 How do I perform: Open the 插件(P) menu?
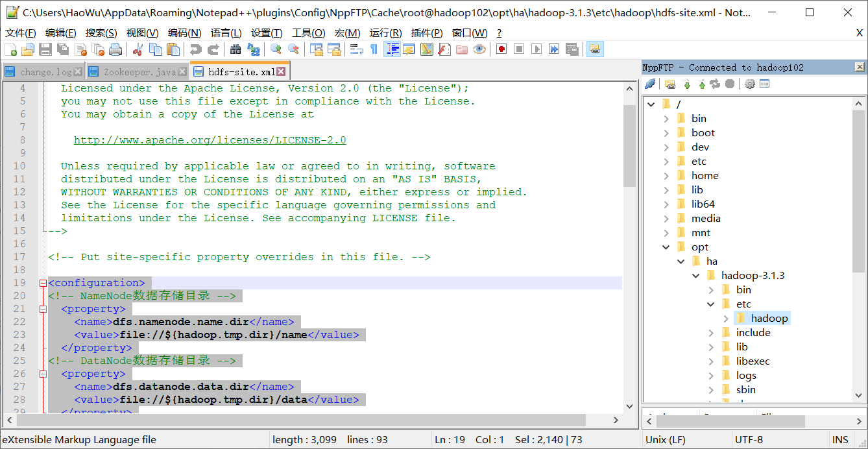coord(427,33)
